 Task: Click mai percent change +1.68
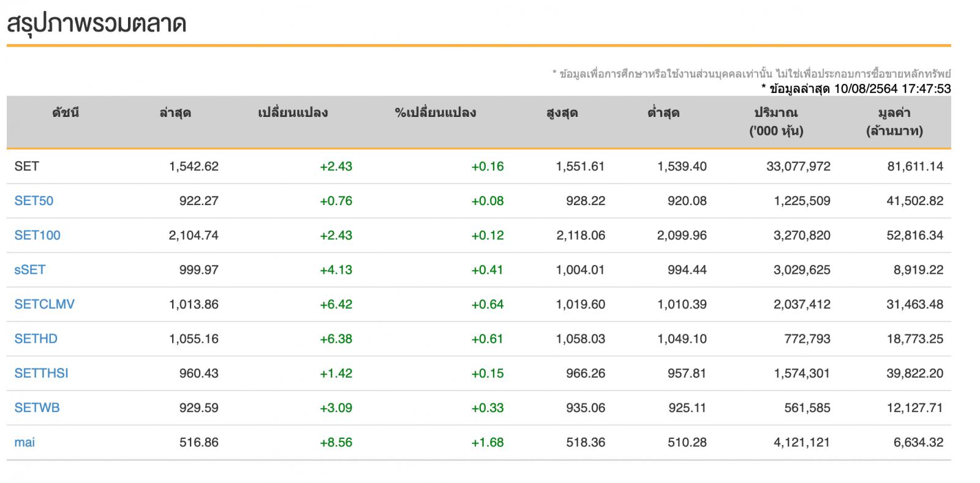click(488, 442)
